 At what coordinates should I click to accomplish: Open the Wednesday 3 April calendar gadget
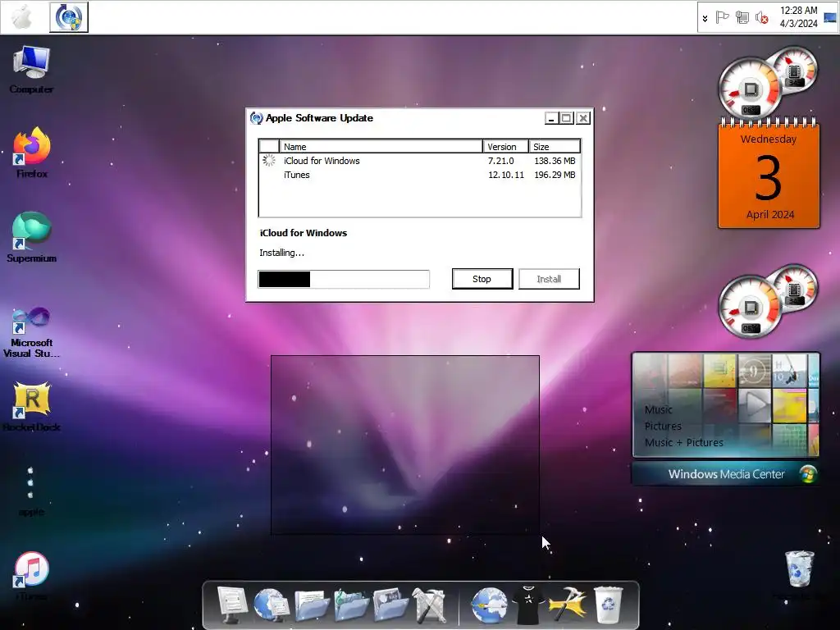pos(769,174)
